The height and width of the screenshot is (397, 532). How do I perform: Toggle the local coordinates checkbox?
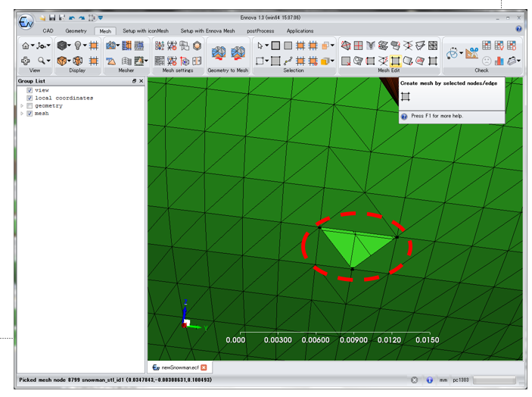pos(30,98)
